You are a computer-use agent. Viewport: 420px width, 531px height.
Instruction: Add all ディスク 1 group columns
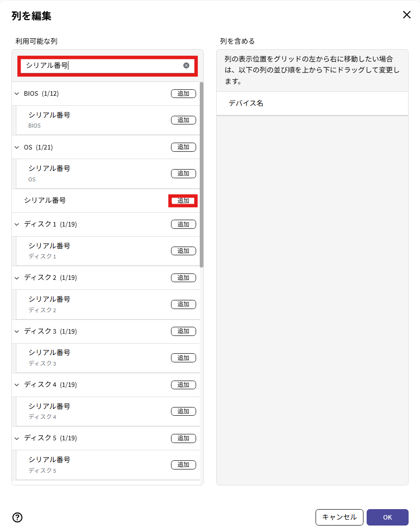tap(183, 224)
